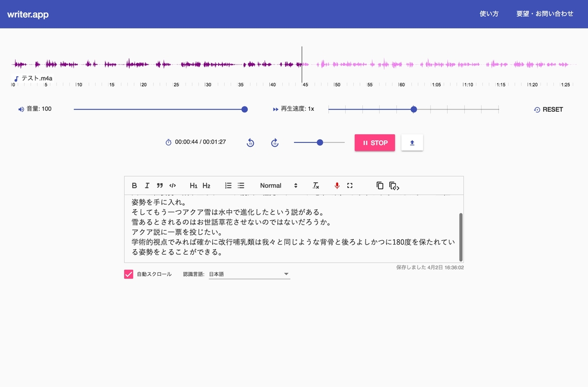Open 要望・お問い合わせ page

coord(544,14)
